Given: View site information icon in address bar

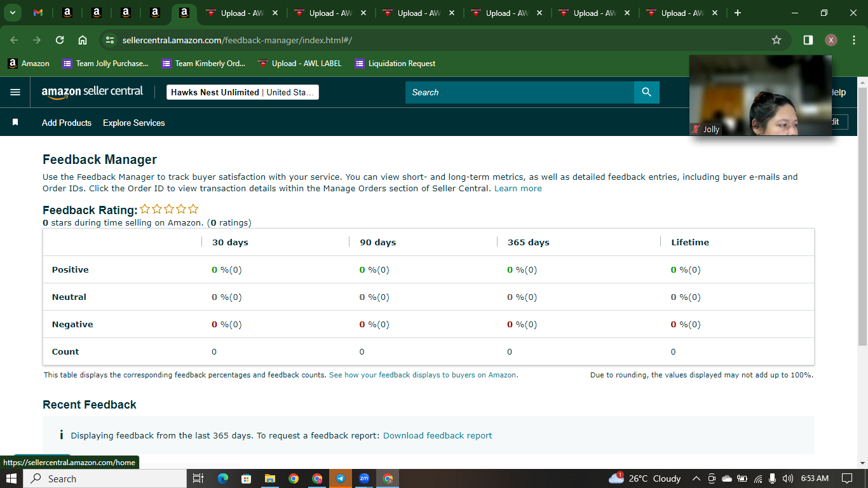Looking at the screenshot, I should pos(110,40).
